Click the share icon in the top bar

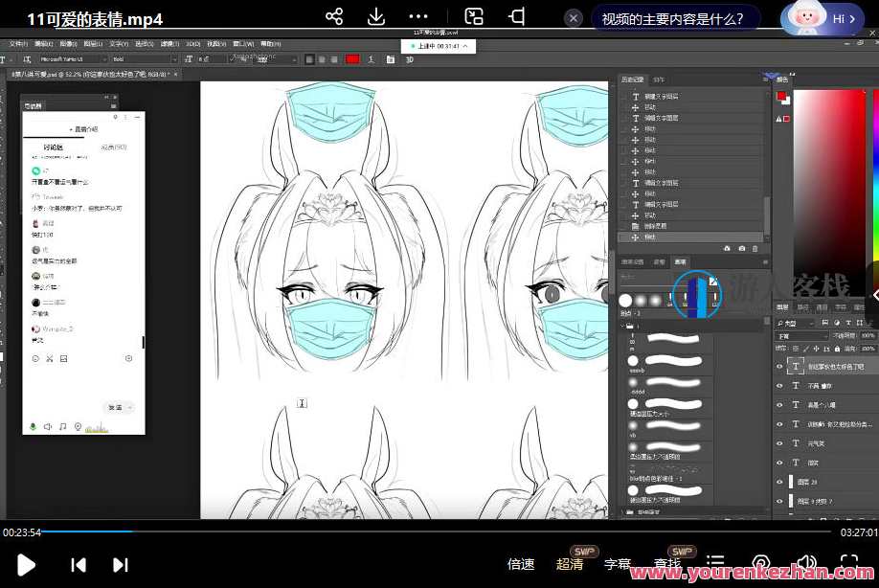pyautogui.click(x=334, y=17)
